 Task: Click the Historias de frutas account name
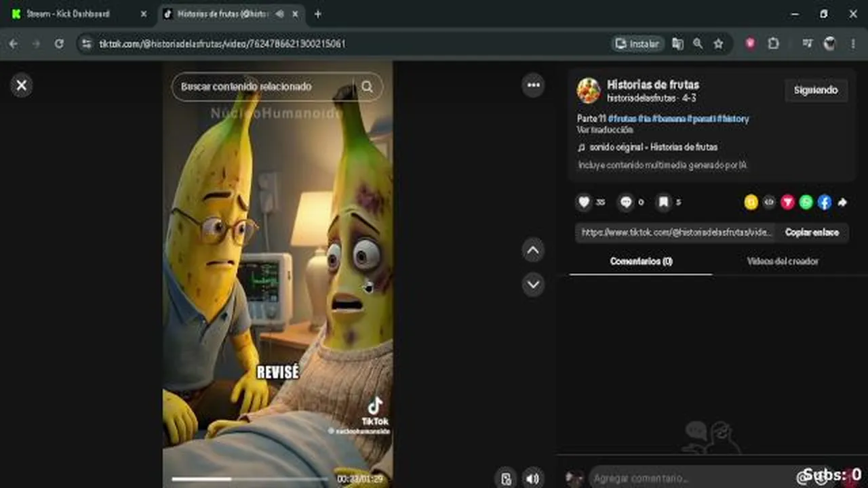click(x=653, y=85)
